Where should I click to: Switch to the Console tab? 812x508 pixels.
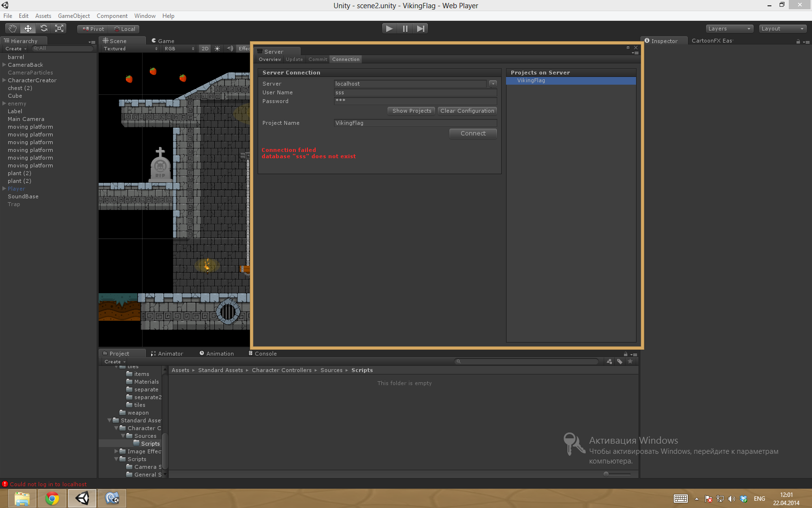click(x=263, y=354)
